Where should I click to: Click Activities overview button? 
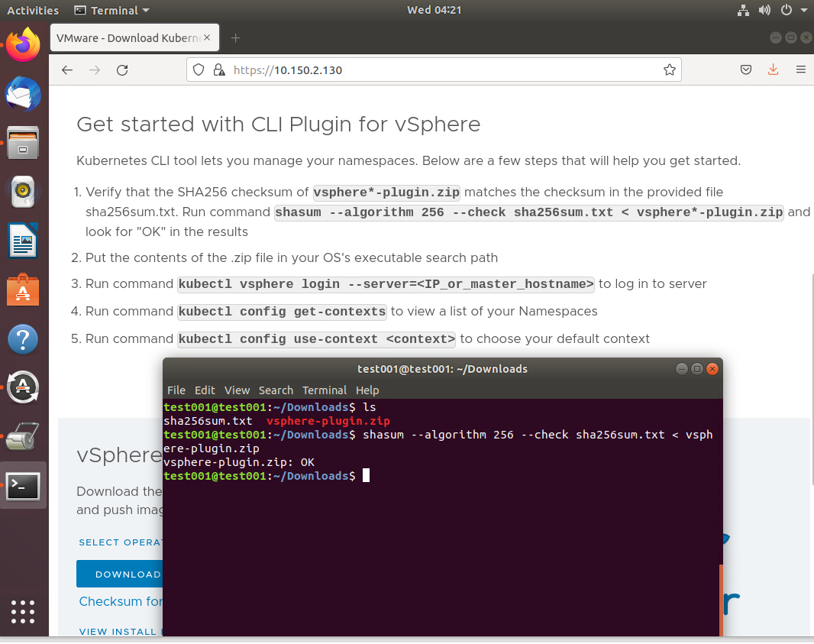(33, 11)
